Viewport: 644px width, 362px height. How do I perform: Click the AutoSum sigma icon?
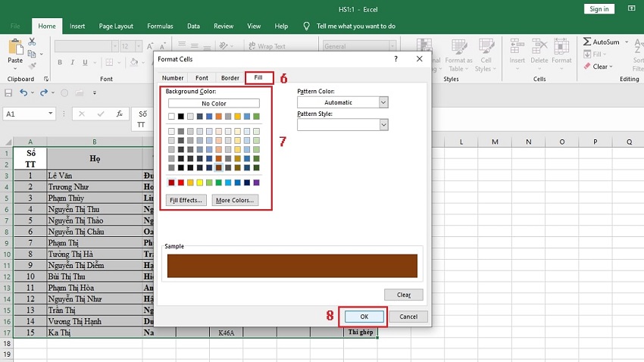point(587,42)
